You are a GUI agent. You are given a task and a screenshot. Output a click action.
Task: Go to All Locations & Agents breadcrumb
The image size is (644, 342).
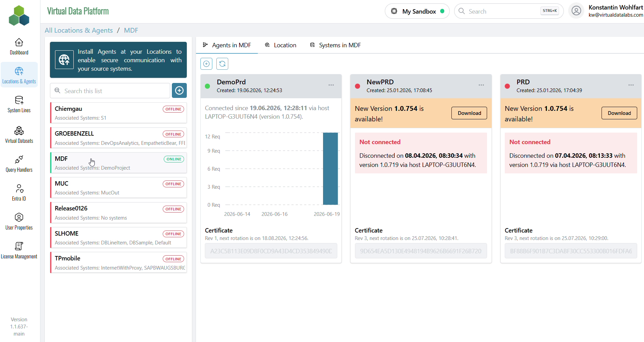click(79, 30)
